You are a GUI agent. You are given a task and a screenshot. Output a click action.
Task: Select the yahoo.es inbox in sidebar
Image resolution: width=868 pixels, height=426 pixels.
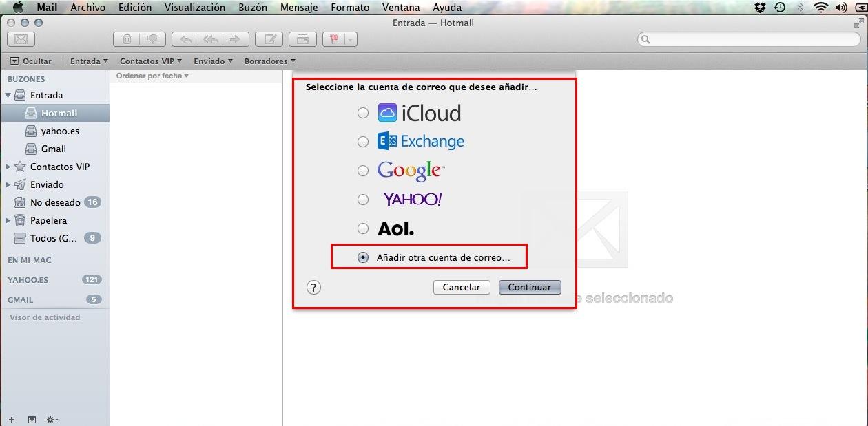[59, 131]
